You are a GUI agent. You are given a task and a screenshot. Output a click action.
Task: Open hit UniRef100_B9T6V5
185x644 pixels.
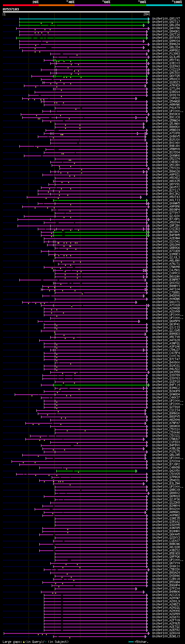(166, 38)
